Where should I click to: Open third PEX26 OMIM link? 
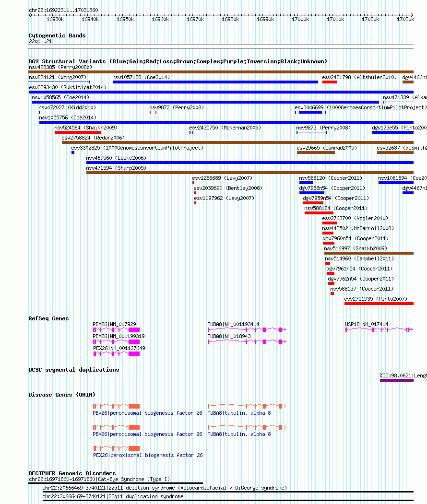point(148,455)
